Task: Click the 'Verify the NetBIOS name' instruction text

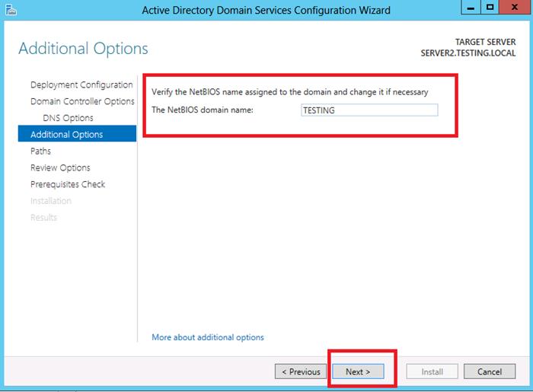Action: [289, 92]
